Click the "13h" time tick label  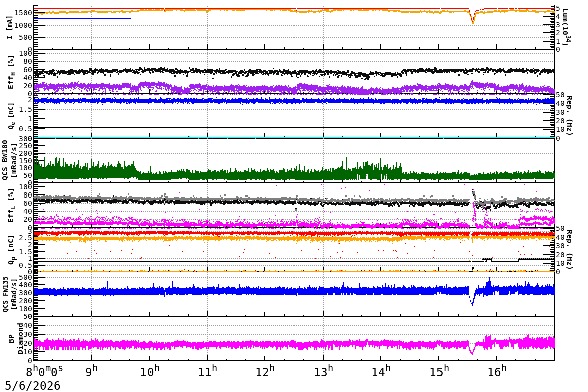tap(324, 371)
